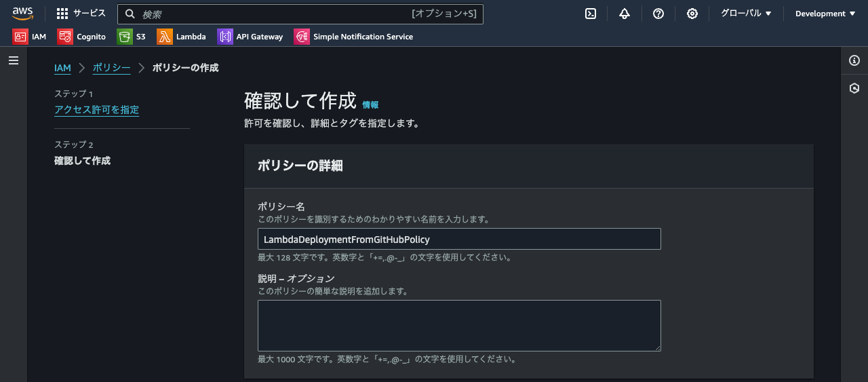Expand the グローバル region dropdown
This screenshot has width=868, height=382.
(746, 14)
